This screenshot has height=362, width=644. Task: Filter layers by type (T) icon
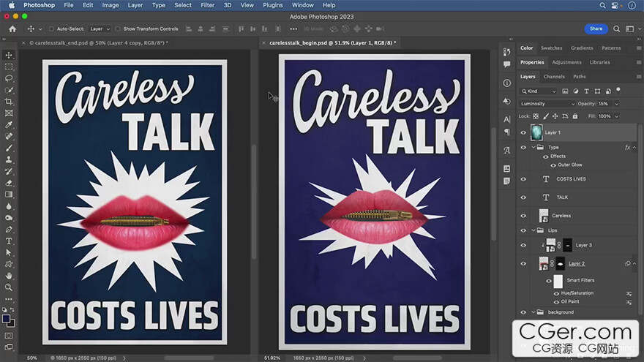(x=586, y=91)
